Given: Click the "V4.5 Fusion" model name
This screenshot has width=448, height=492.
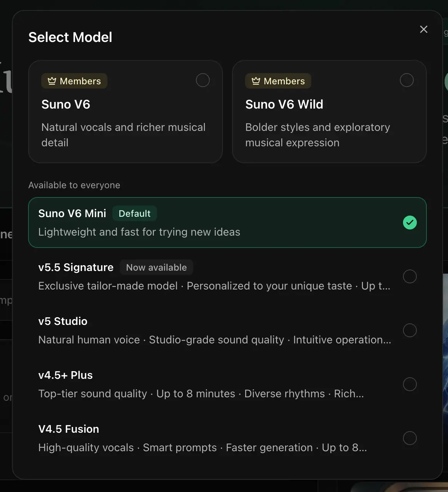Looking at the screenshot, I should 69,429.
